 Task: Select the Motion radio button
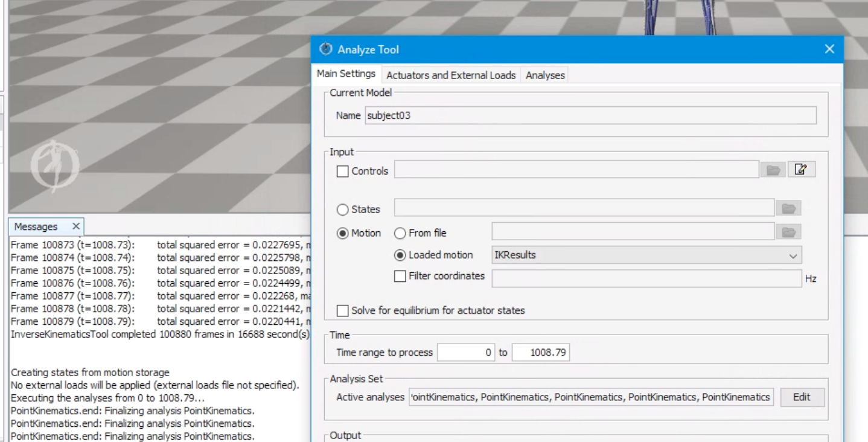click(x=342, y=232)
